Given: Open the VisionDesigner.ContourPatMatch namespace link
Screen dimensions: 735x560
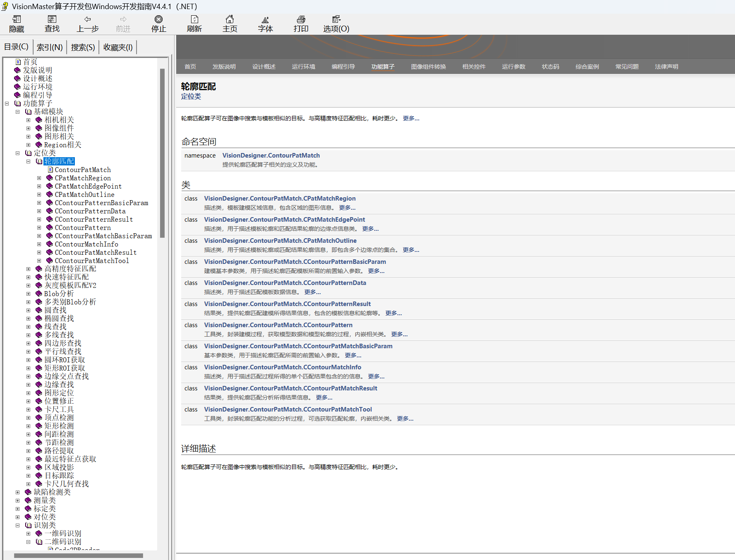Looking at the screenshot, I should pos(271,156).
